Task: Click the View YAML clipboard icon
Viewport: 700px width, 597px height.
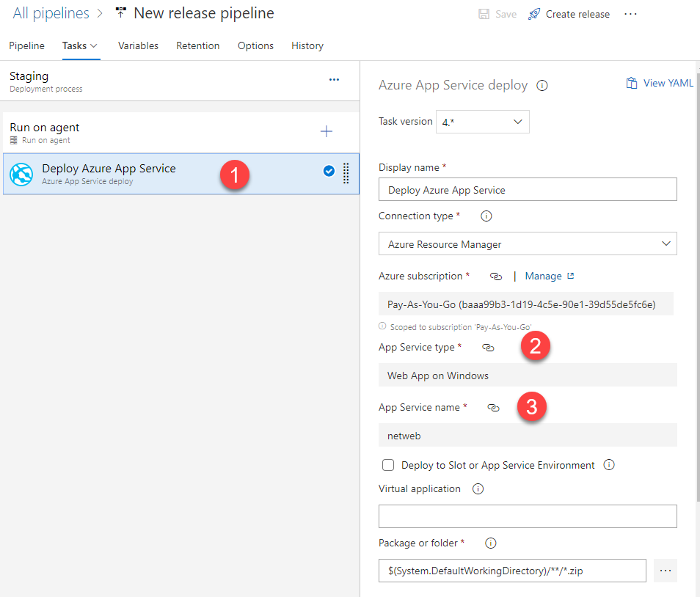Action: click(x=631, y=83)
